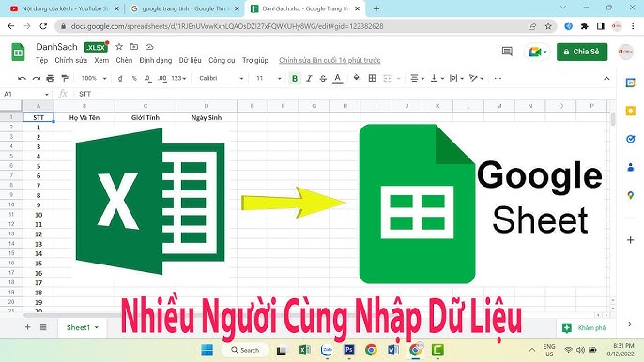The height and width of the screenshot is (362, 644).
Task: Open Calibri font dropdown
Action: 221,78
